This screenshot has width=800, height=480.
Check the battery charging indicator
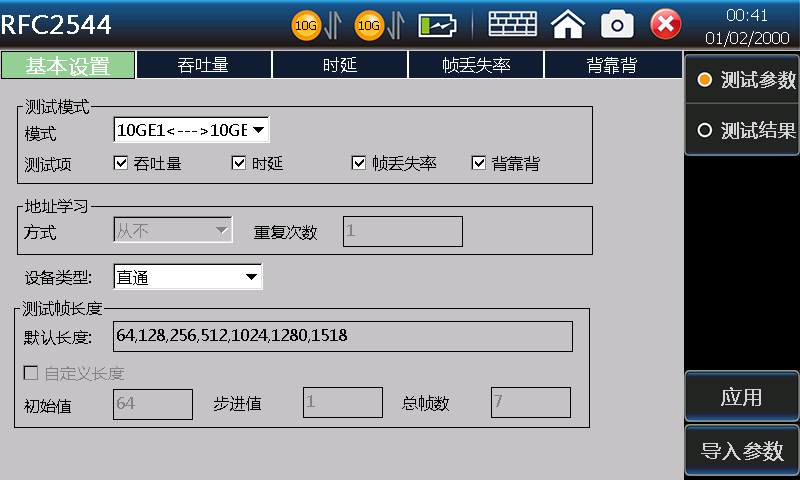tap(438, 24)
